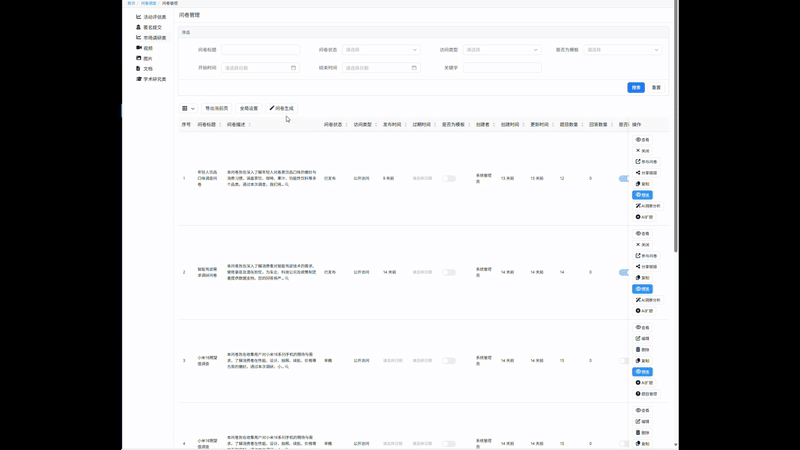Toggle 是否为模板 switch in row 2
The image size is (800, 450).
[449, 272]
